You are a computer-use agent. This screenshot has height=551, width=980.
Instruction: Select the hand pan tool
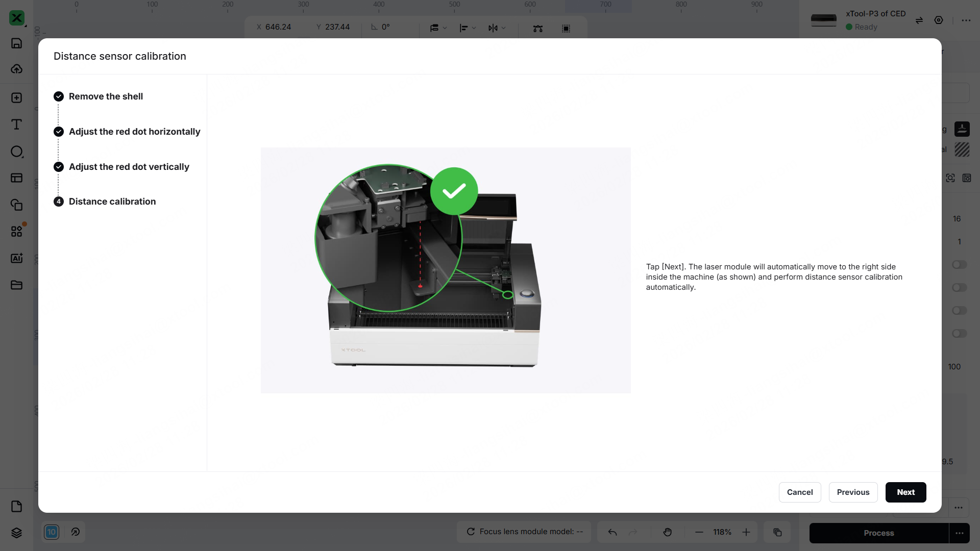(668, 532)
